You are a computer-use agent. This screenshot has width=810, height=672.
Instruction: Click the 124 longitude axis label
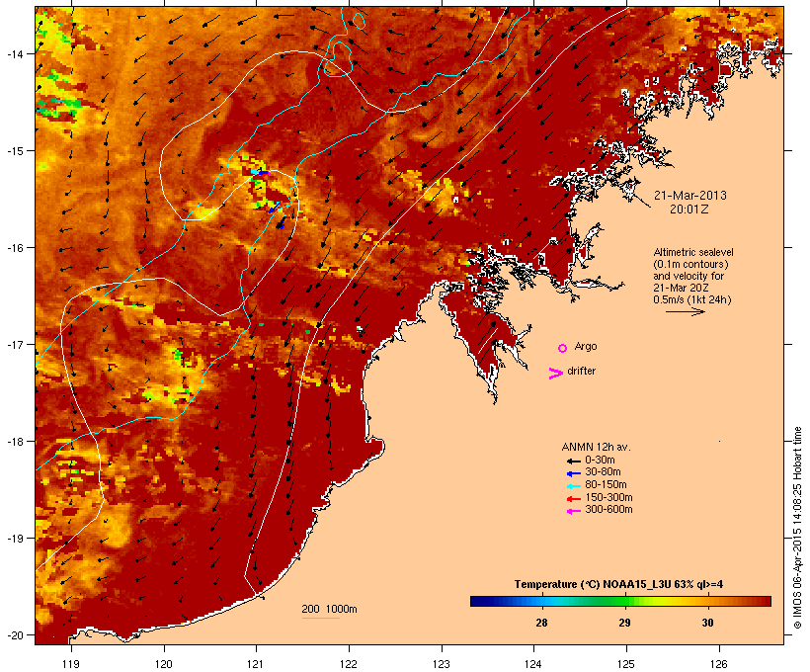click(x=533, y=664)
